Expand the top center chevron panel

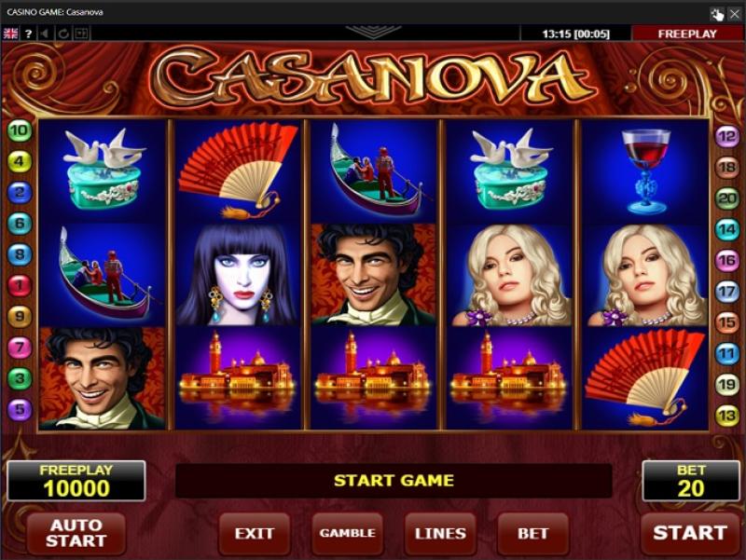[x=373, y=32]
